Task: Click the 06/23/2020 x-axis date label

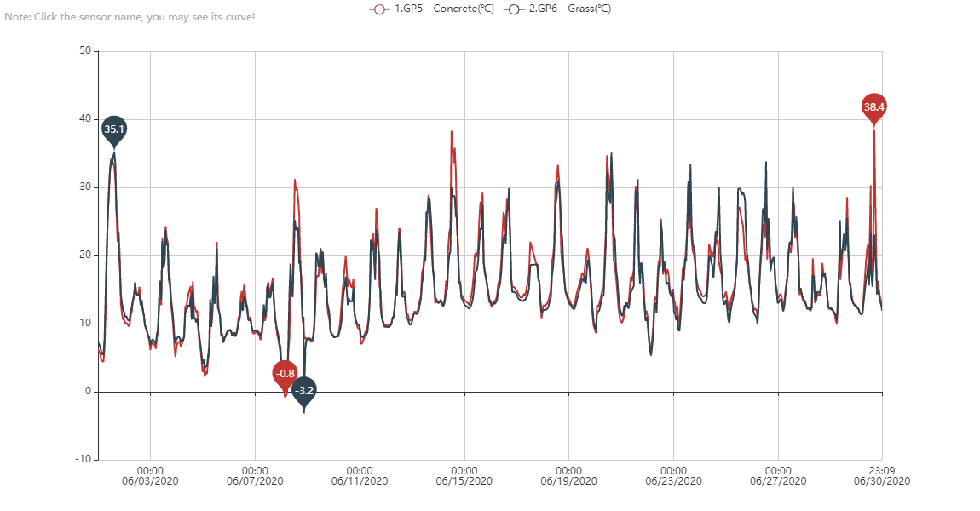Action: pos(673,481)
